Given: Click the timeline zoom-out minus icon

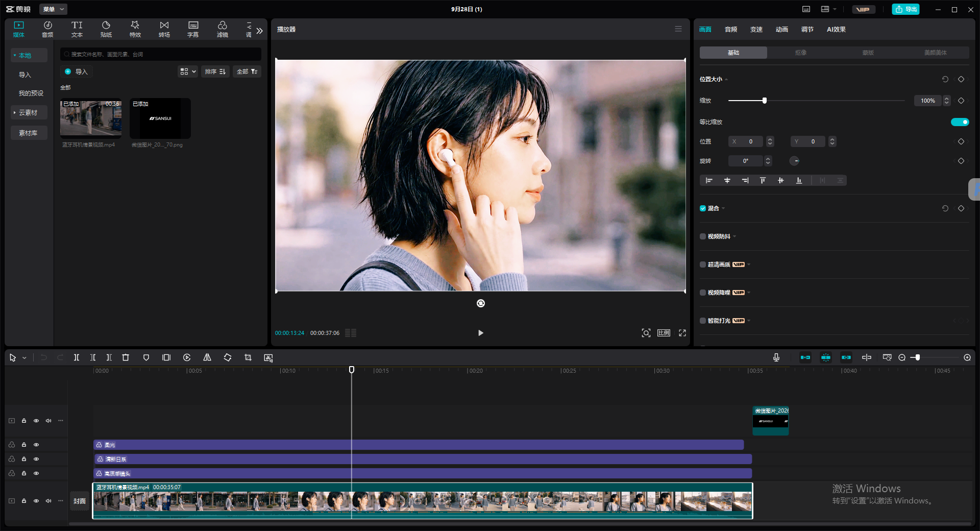Looking at the screenshot, I should click(x=902, y=357).
